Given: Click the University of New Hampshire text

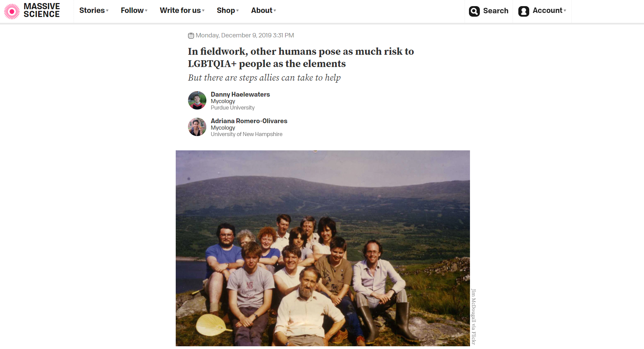Looking at the screenshot, I should pos(247,134).
